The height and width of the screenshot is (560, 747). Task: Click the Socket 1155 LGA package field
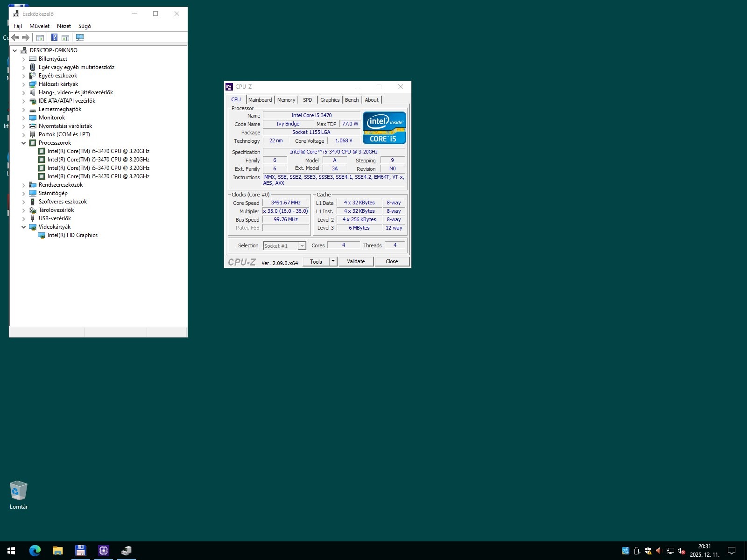[x=311, y=132]
